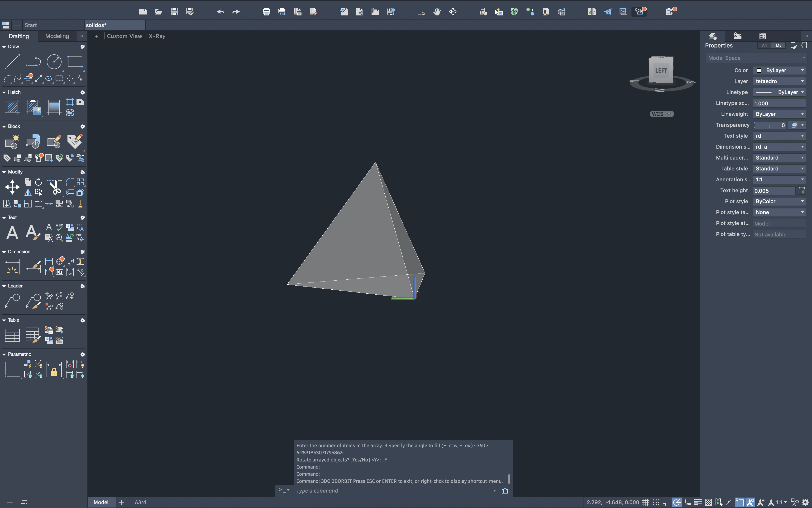Click the X-Ray visual style label
812x508 pixels.
point(157,36)
